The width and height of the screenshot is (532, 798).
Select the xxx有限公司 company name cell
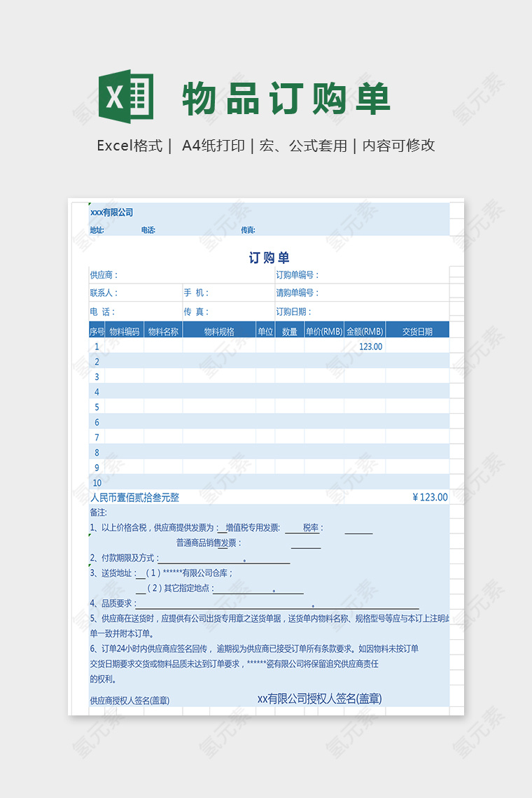[111, 212]
